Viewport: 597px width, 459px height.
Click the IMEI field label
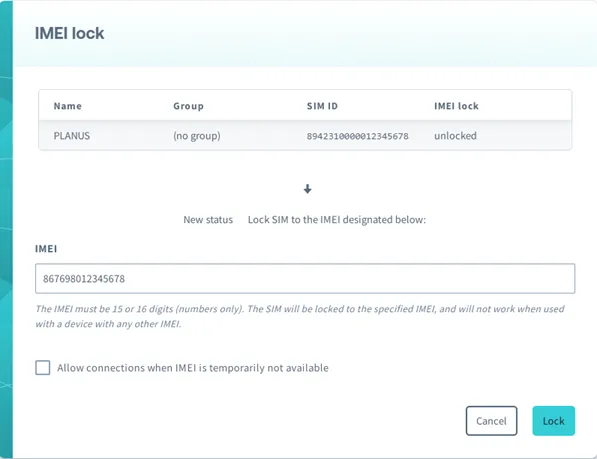pyautogui.click(x=46, y=249)
